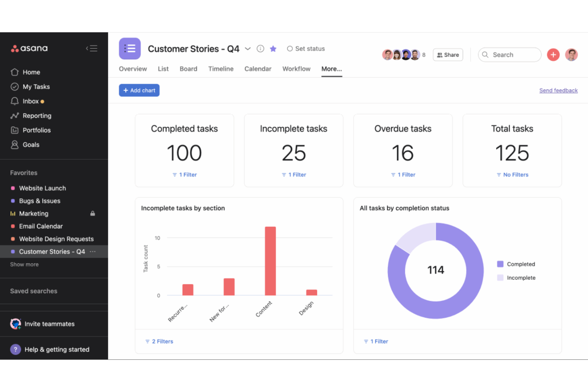
Task: Collapse the left sidebar
Action: click(x=91, y=48)
